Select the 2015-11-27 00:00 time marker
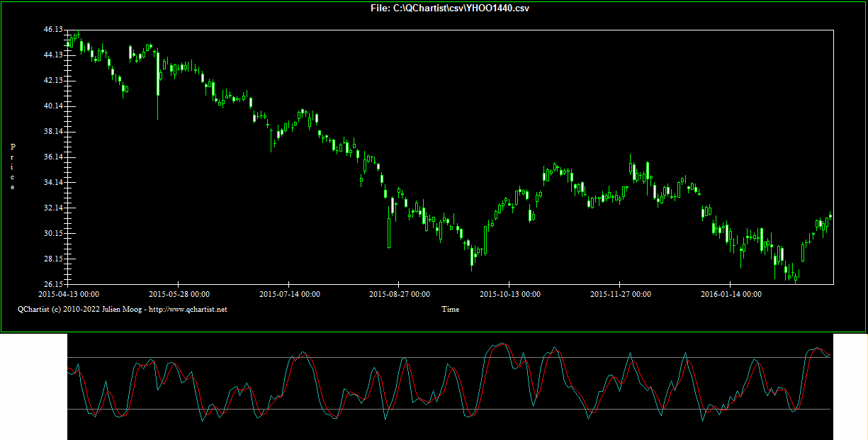 click(x=621, y=294)
